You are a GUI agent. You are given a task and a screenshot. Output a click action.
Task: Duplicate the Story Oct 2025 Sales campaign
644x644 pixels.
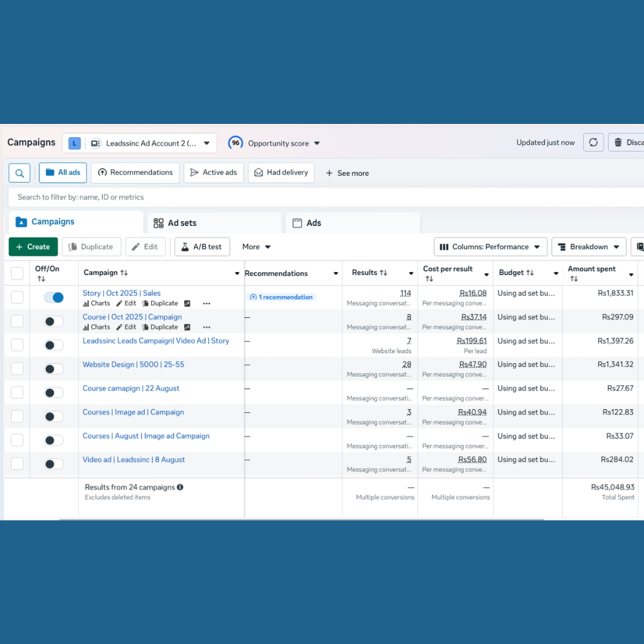[x=160, y=304]
